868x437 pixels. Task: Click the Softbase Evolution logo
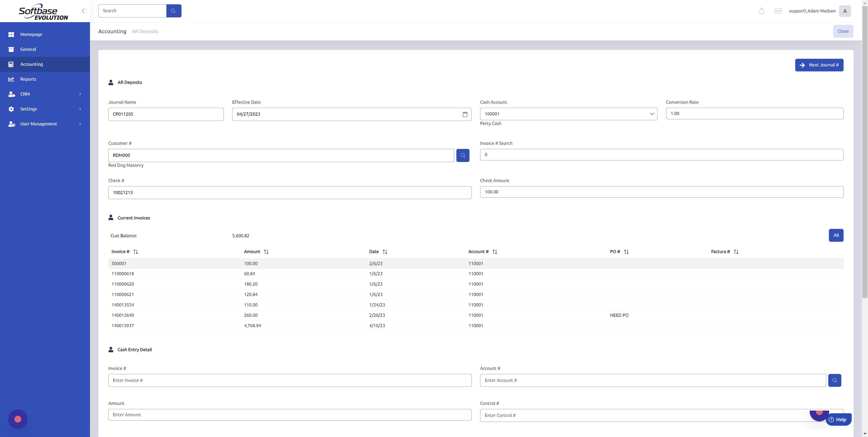point(43,12)
